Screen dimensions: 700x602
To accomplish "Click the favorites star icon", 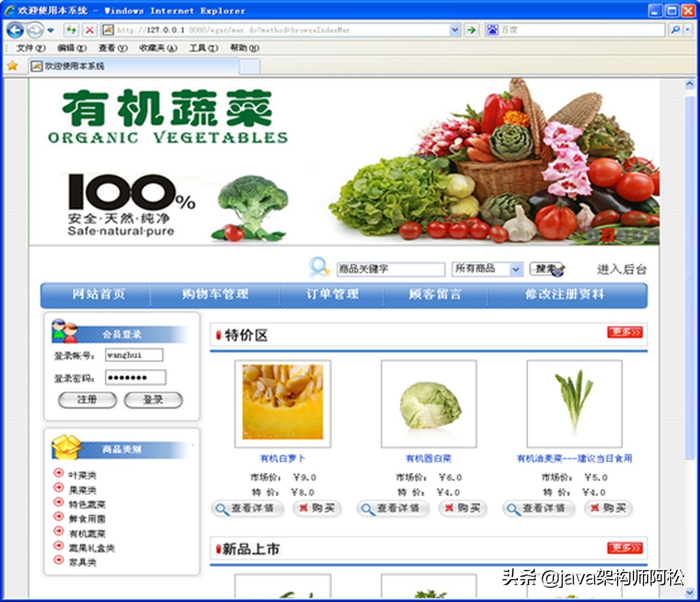I will click(x=12, y=65).
